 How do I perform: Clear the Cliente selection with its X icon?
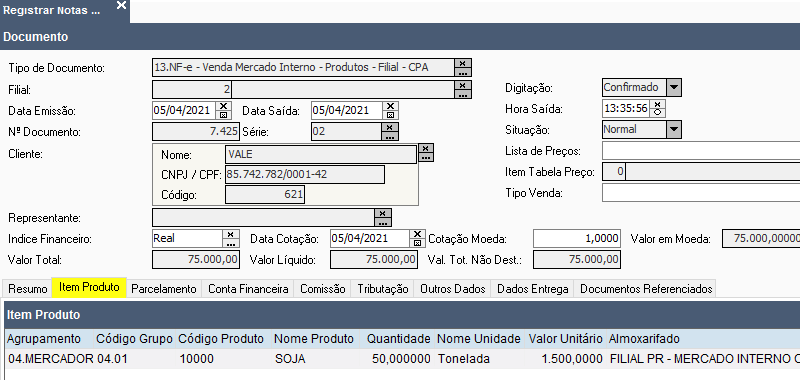click(x=426, y=148)
